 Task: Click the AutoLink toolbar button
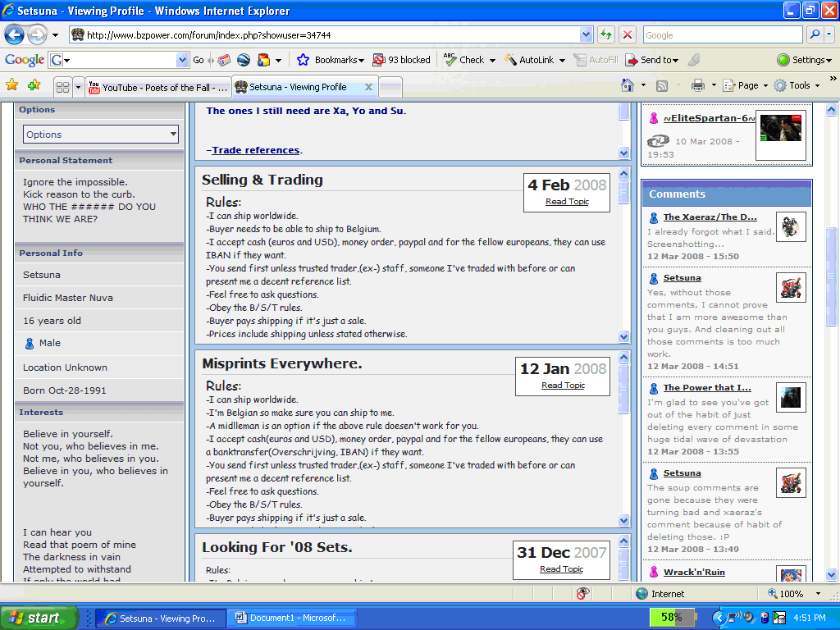click(529, 60)
